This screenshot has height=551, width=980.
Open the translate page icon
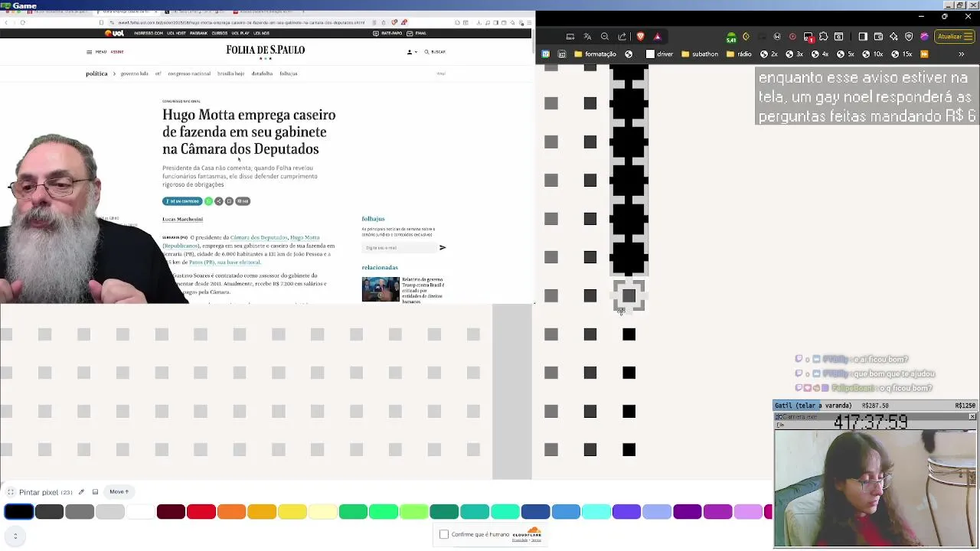coord(587,36)
